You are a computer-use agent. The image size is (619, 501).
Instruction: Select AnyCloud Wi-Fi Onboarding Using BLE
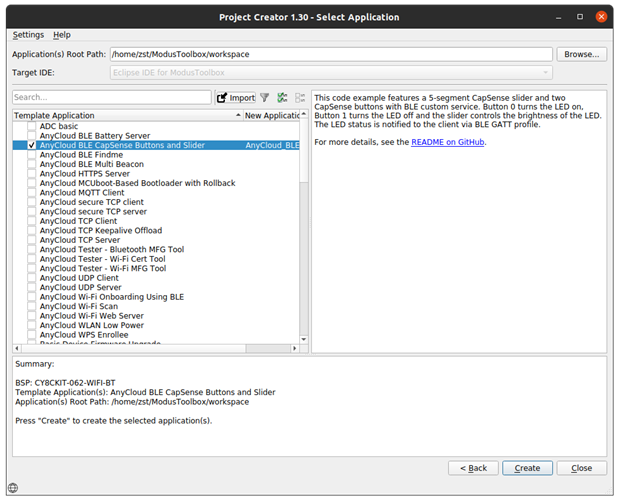[x=156, y=297]
